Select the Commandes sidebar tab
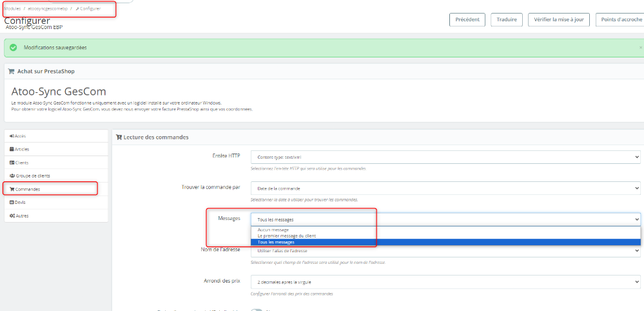Image resolution: width=644 pixels, height=311 pixels. (56, 189)
